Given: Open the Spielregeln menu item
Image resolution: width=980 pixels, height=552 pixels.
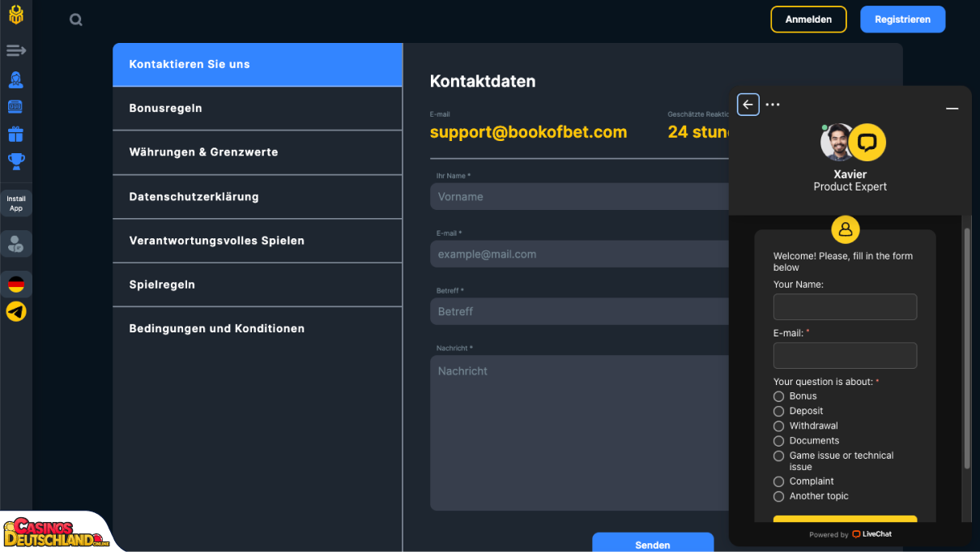Looking at the screenshot, I should coord(257,285).
